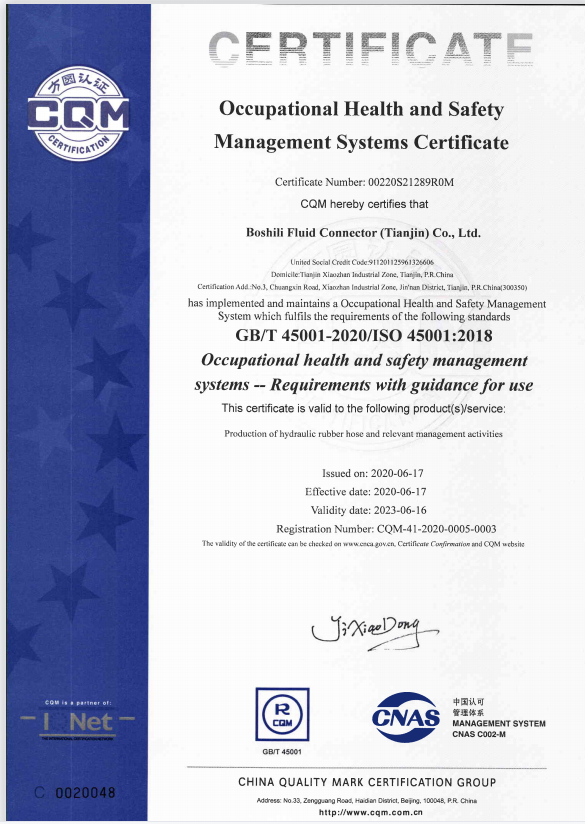Click 'Management Systems Certificate' title line

coord(362,142)
